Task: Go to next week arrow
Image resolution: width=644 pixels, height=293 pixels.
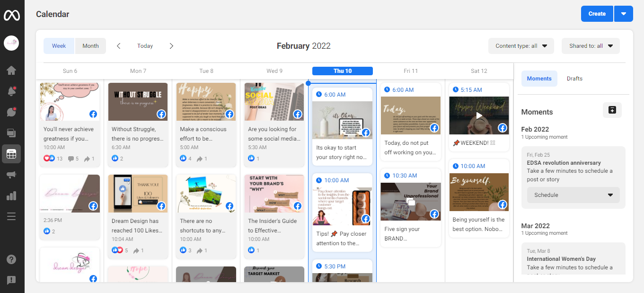Action: click(x=171, y=46)
